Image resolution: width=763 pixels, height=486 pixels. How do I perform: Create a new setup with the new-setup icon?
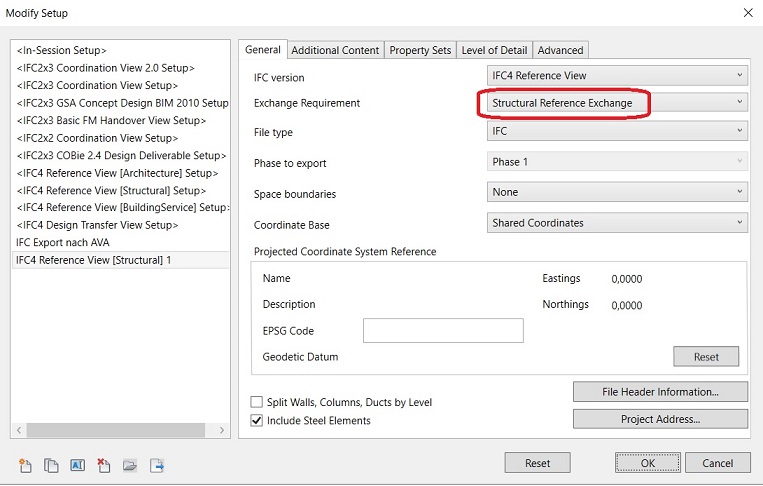coord(26,465)
